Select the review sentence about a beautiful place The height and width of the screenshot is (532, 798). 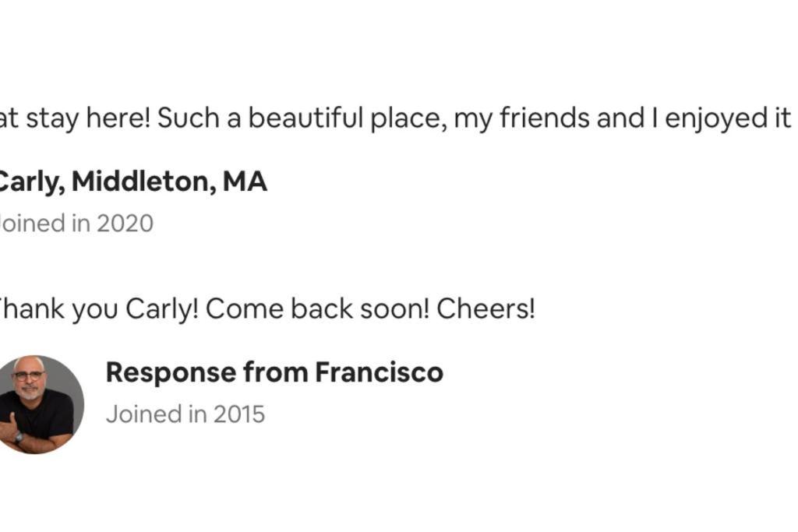pos(475,118)
